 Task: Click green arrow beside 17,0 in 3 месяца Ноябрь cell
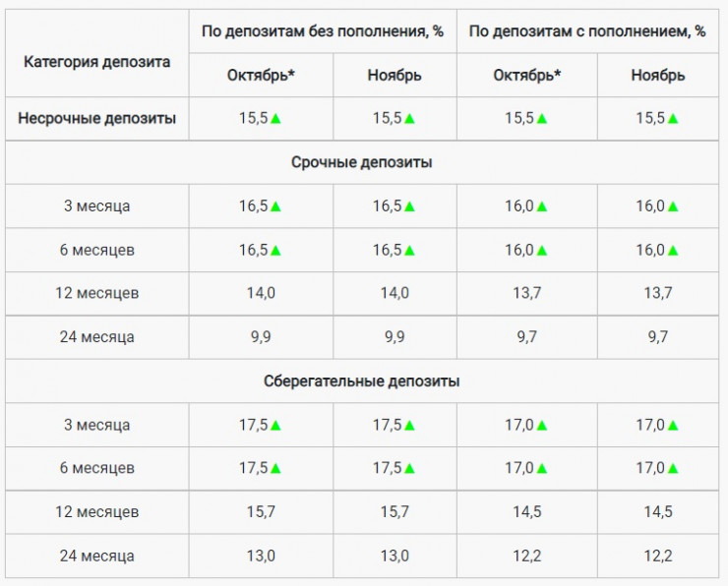click(x=673, y=426)
